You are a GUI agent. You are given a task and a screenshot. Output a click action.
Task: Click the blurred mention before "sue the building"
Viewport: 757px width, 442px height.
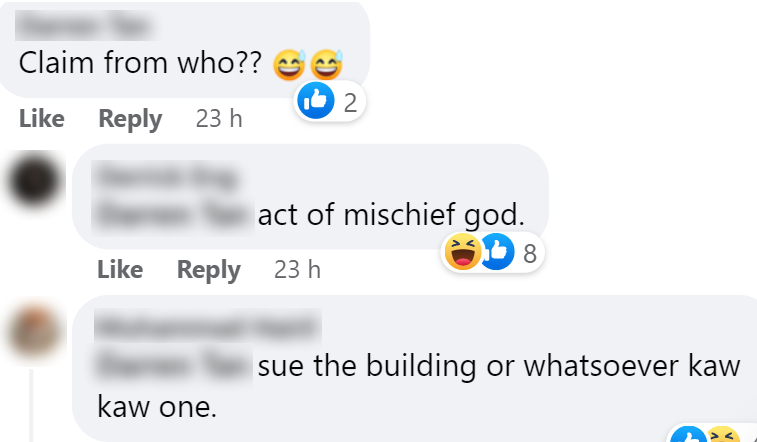[172, 366]
